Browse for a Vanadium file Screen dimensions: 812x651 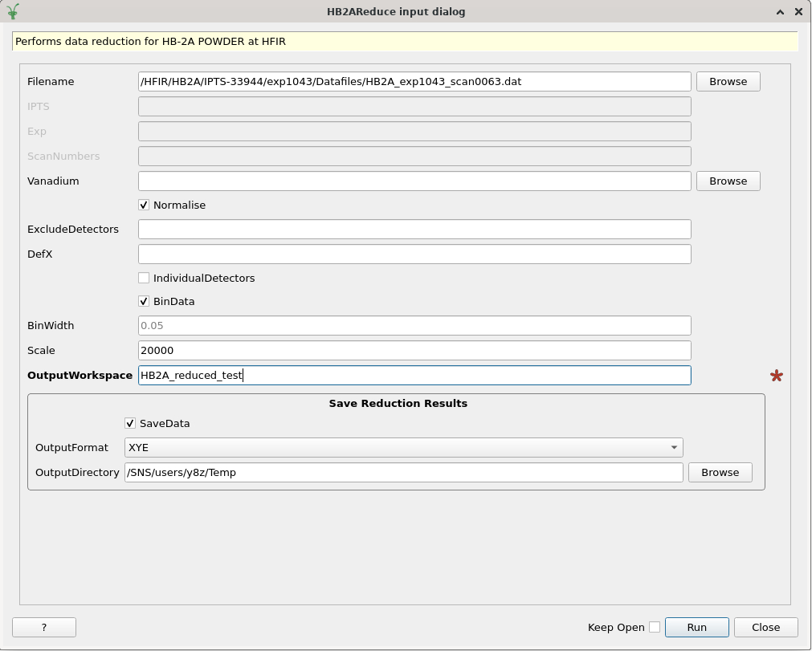pos(728,181)
